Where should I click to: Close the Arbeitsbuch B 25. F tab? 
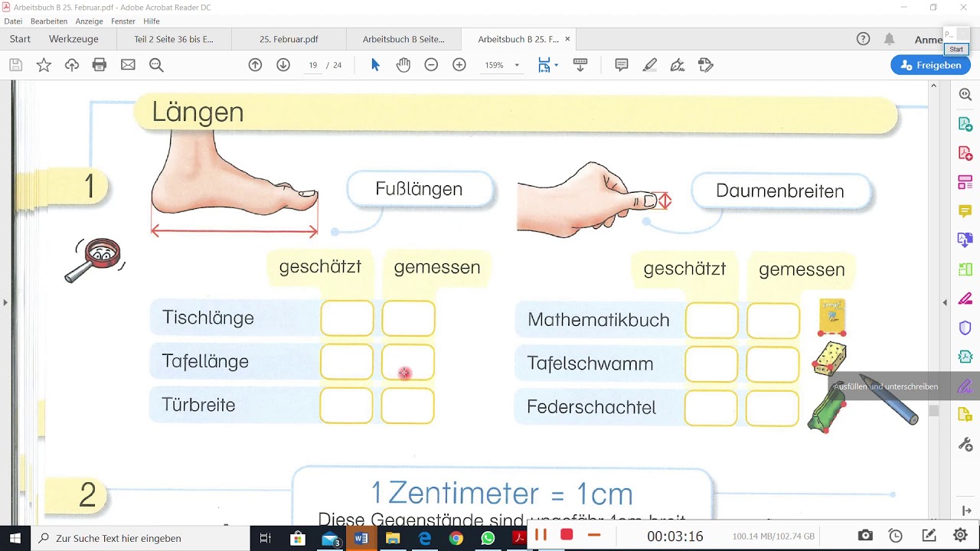(567, 39)
